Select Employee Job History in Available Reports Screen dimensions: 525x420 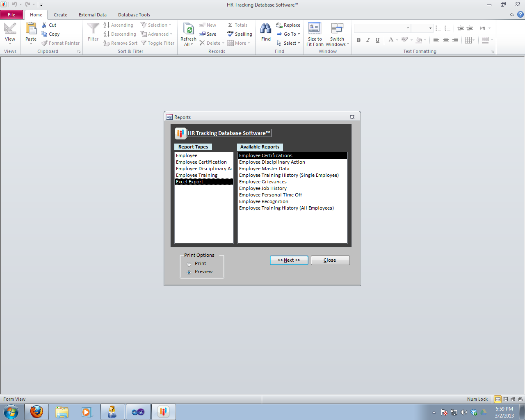(262, 188)
